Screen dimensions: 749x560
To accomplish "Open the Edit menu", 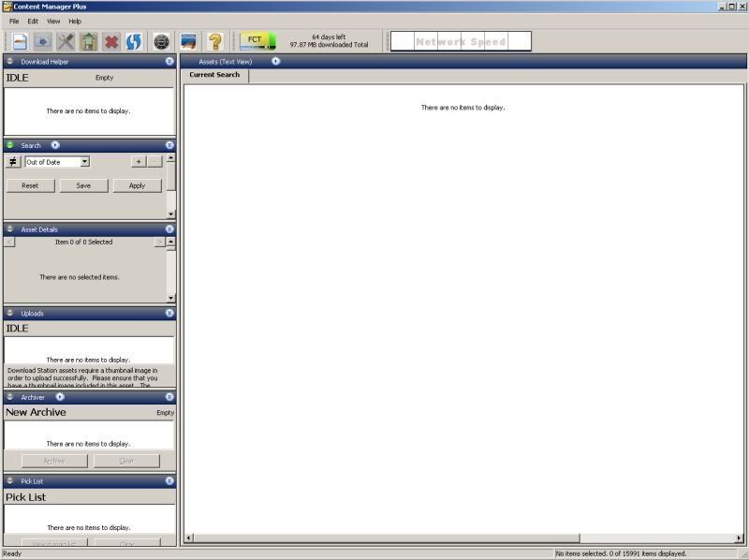I will pyautogui.click(x=33, y=21).
